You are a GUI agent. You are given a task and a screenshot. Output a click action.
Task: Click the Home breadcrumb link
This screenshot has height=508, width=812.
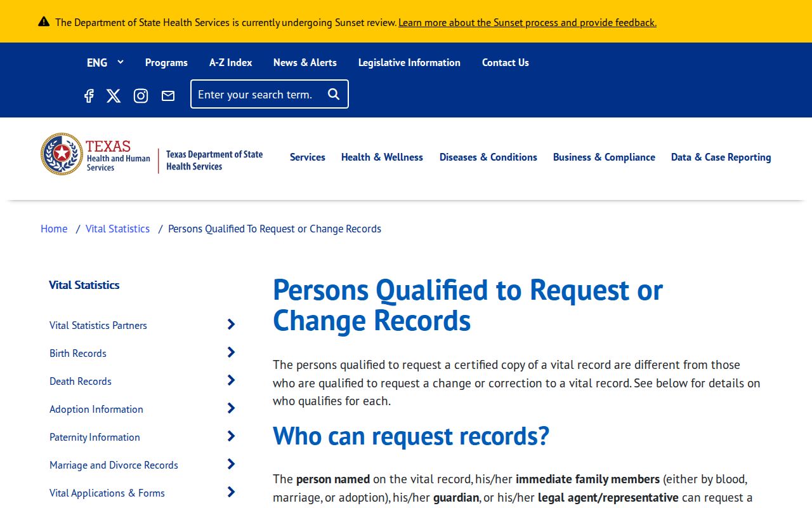(x=54, y=229)
